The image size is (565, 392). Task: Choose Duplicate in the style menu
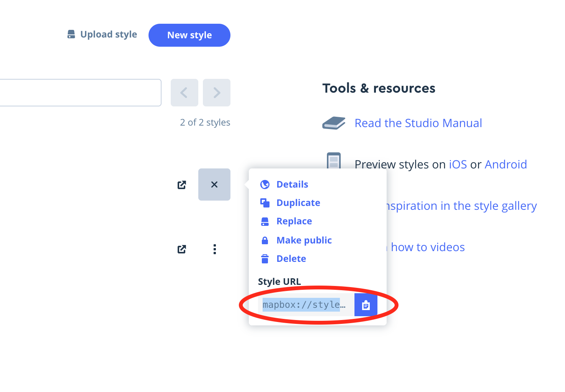[x=298, y=203]
